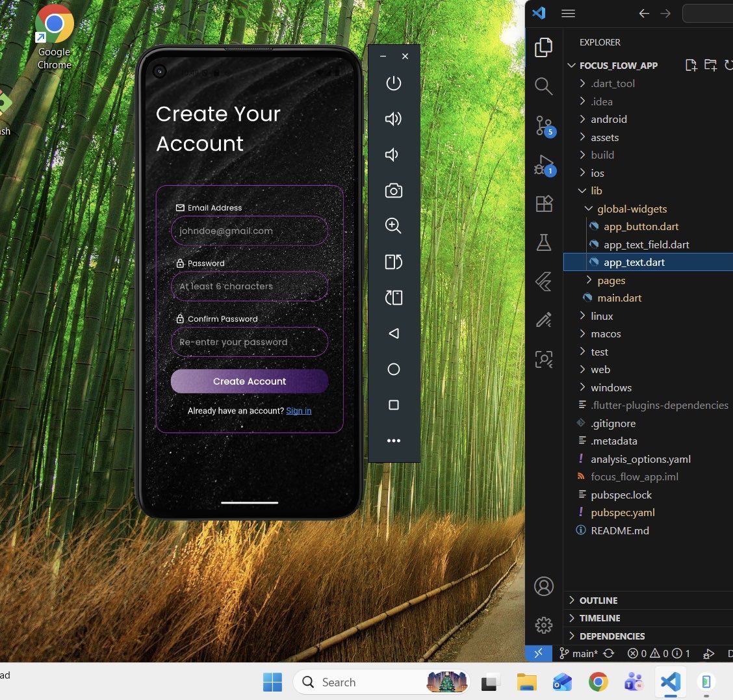The height and width of the screenshot is (700, 733).
Task: Open the Extensions view
Action: pyautogui.click(x=543, y=203)
